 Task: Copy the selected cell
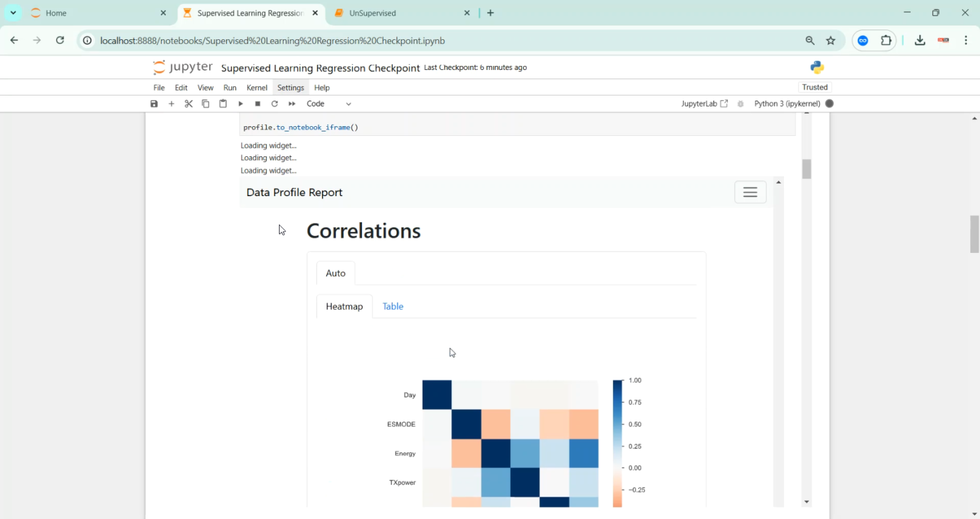[x=205, y=103]
